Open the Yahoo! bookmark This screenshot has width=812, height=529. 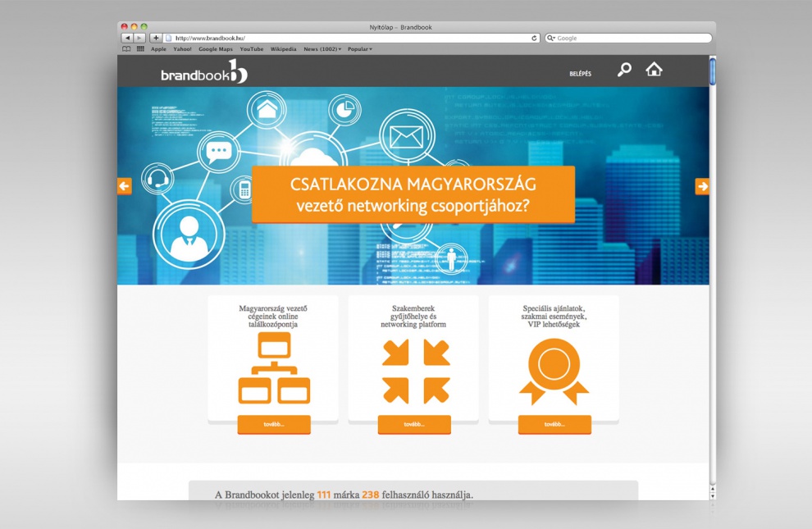pyautogui.click(x=182, y=49)
